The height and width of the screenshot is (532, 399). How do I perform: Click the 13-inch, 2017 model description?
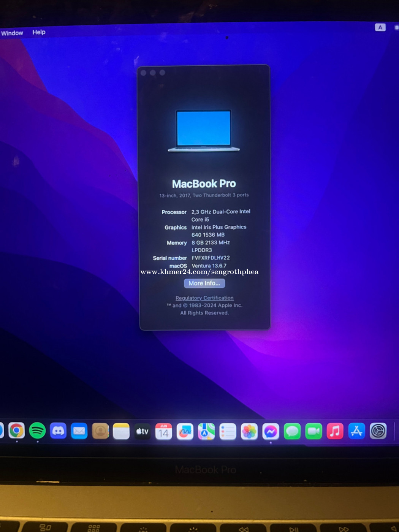pyautogui.click(x=204, y=195)
